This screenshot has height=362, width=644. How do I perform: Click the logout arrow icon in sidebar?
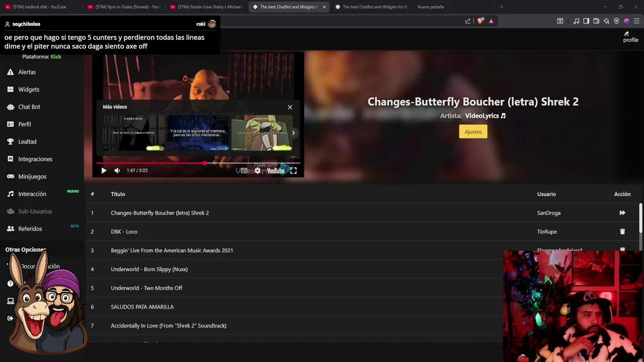pyautogui.click(x=10, y=318)
